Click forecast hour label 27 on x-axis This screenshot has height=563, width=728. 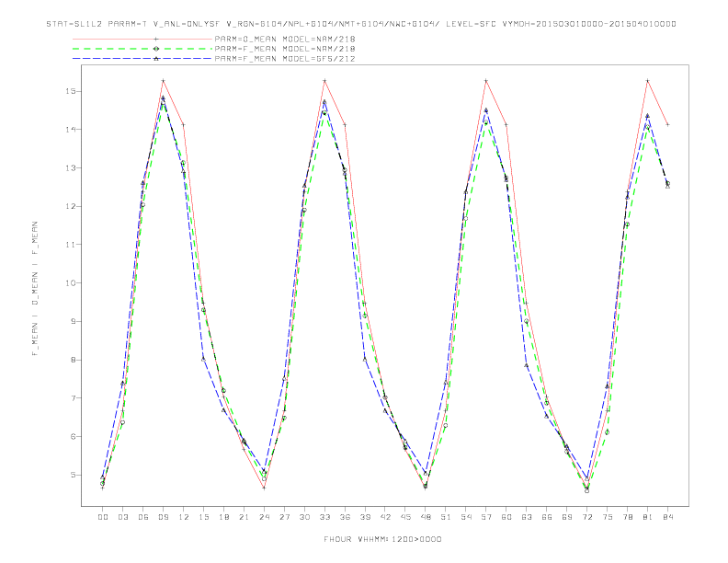[284, 517]
